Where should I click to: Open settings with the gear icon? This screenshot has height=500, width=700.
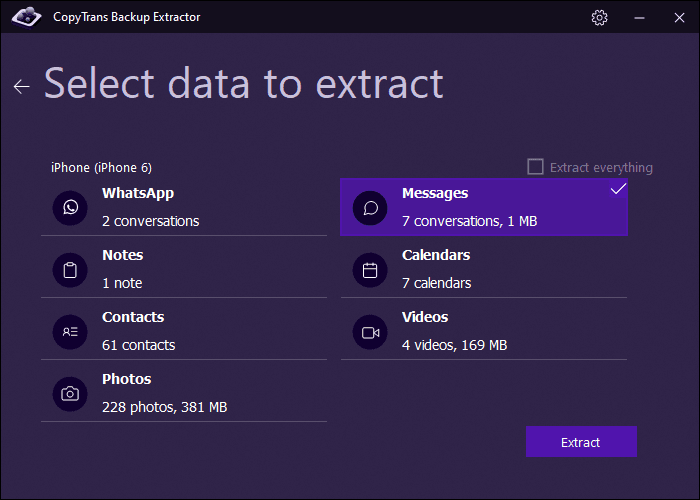click(x=599, y=17)
